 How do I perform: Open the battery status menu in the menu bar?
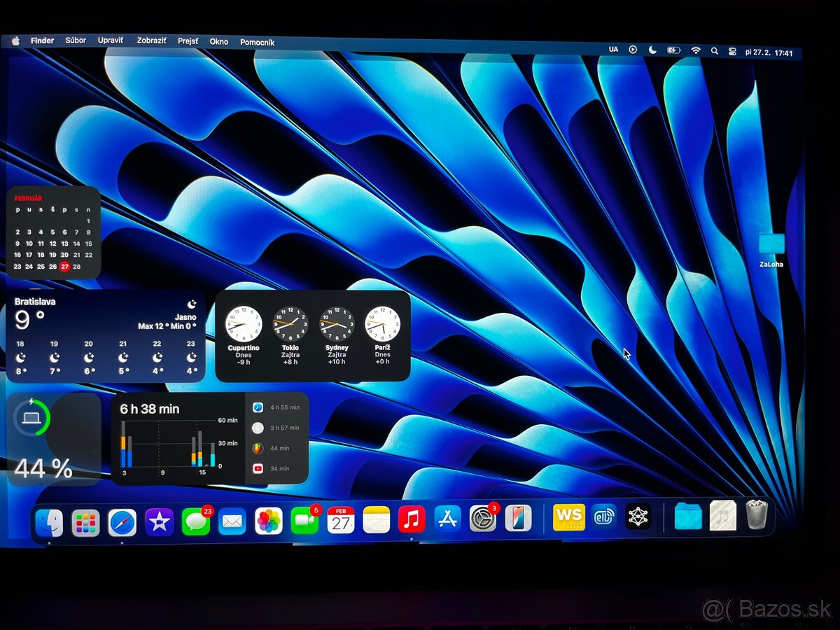673,50
